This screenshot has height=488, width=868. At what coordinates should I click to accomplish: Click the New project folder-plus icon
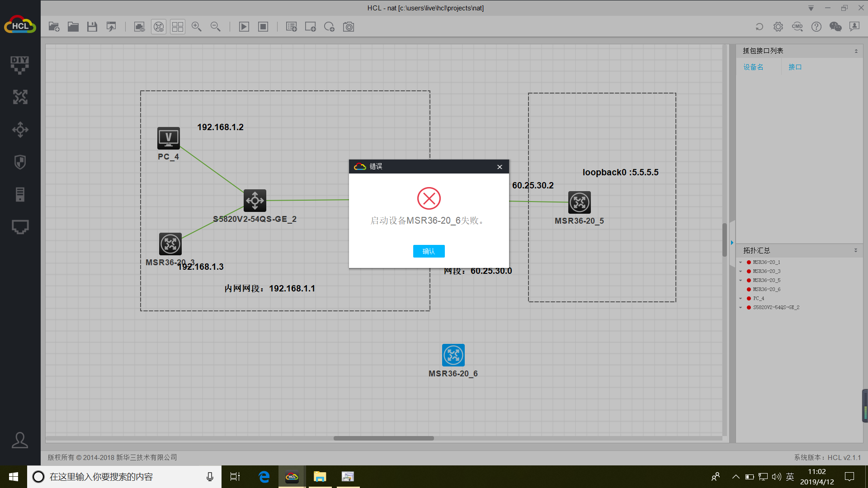(54, 27)
